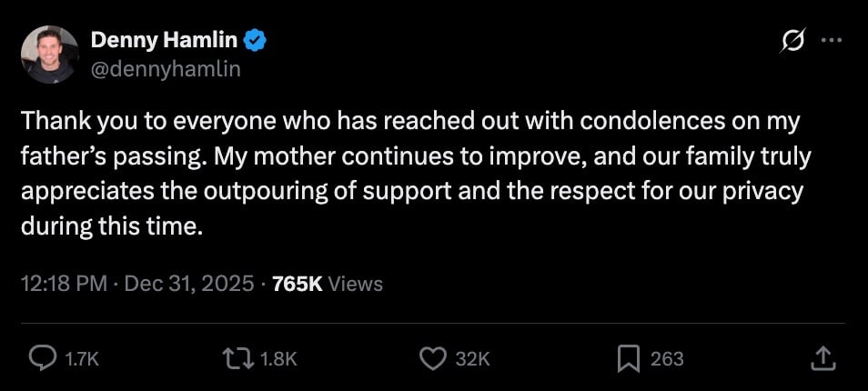Click the 32K likes count
The width and height of the screenshot is (868, 391).
(472, 359)
